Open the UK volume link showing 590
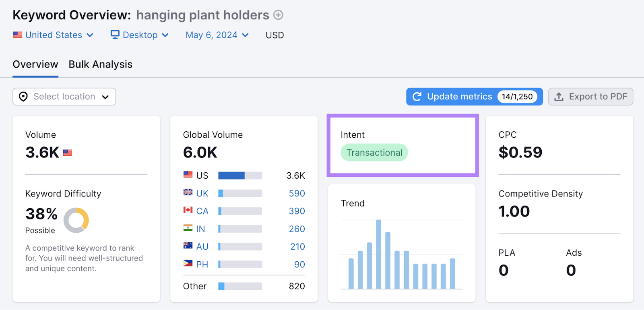The image size is (644, 310). tap(296, 193)
